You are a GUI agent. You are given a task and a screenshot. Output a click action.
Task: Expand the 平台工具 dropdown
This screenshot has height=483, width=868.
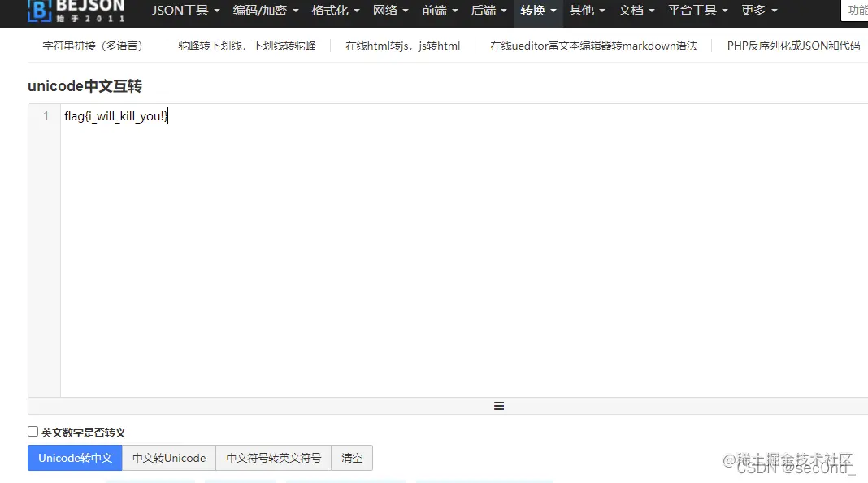tap(697, 11)
